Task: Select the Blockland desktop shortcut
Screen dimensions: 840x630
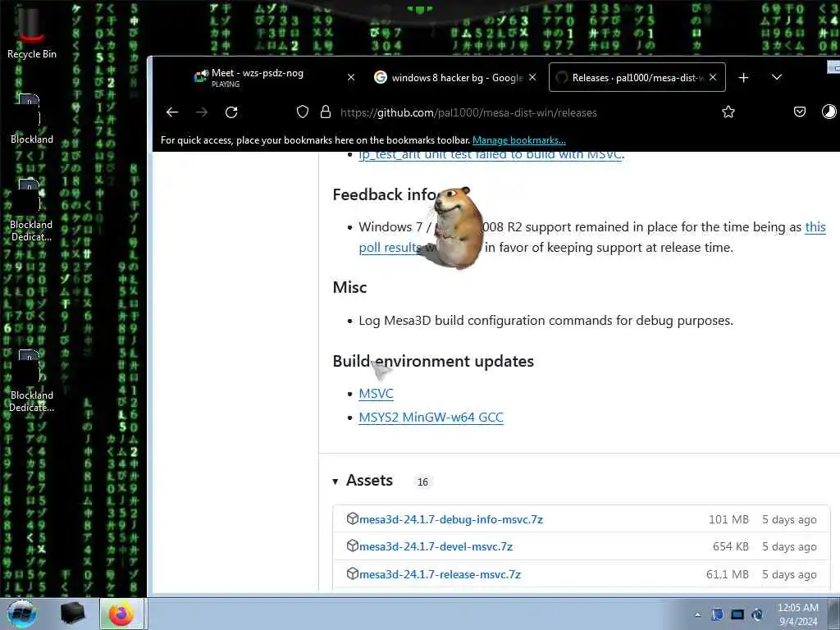Action: pos(31,119)
